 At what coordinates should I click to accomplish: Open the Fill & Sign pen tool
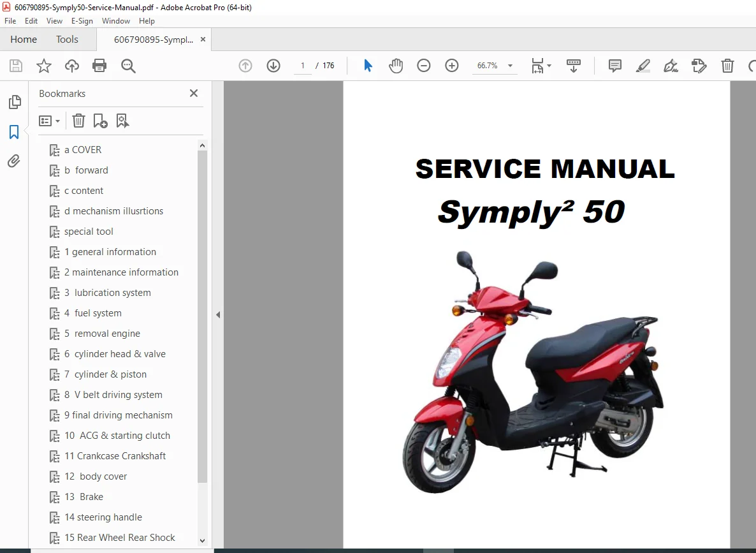[x=671, y=66]
